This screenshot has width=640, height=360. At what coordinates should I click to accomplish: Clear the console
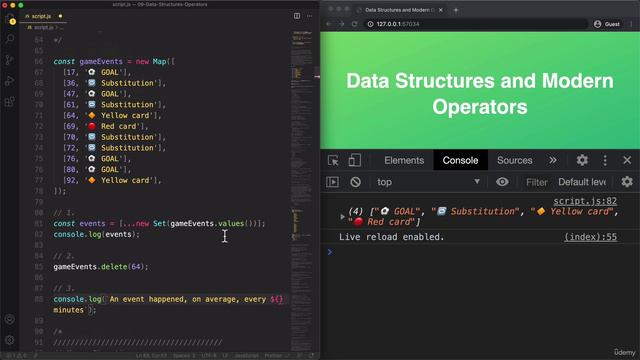[x=356, y=182]
